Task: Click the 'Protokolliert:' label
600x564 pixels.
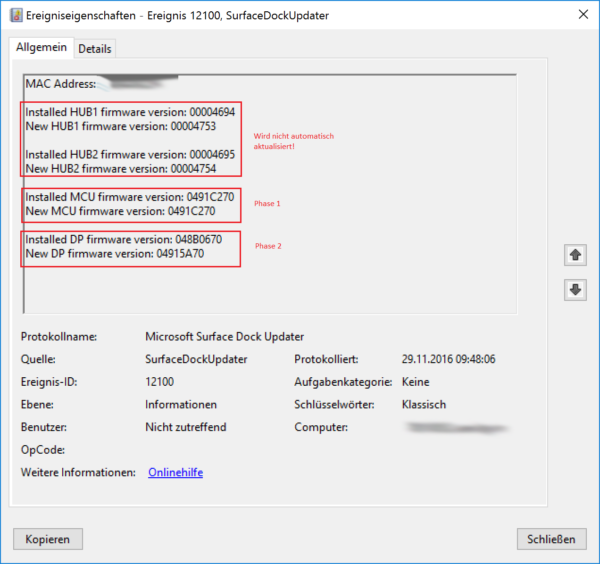Action: point(326,359)
